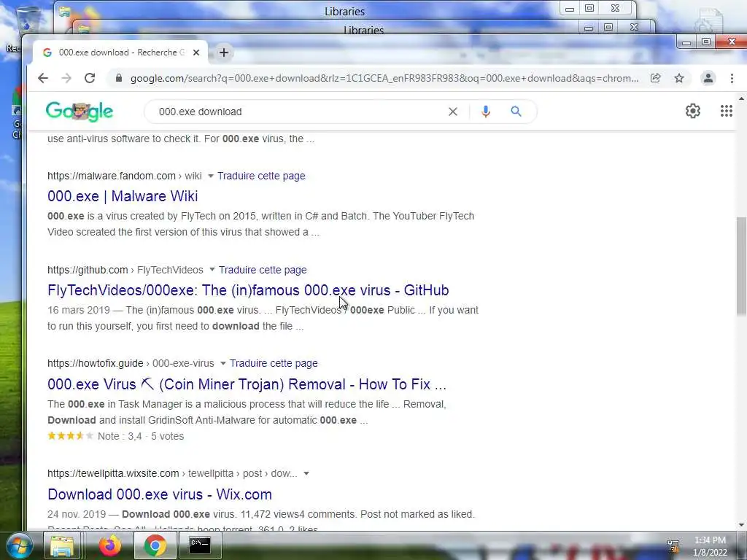Click the forward navigation arrow
This screenshot has height=560, width=747.
tap(66, 78)
